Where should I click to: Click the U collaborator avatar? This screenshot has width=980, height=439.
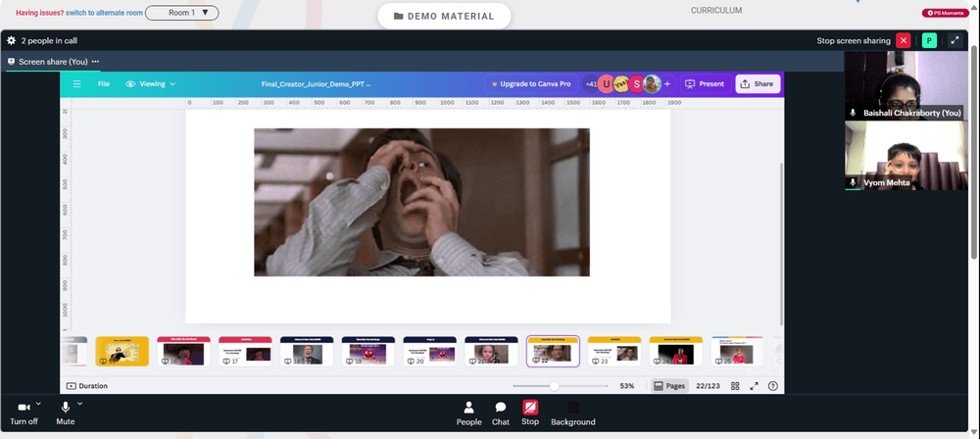(x=606, y=84)
